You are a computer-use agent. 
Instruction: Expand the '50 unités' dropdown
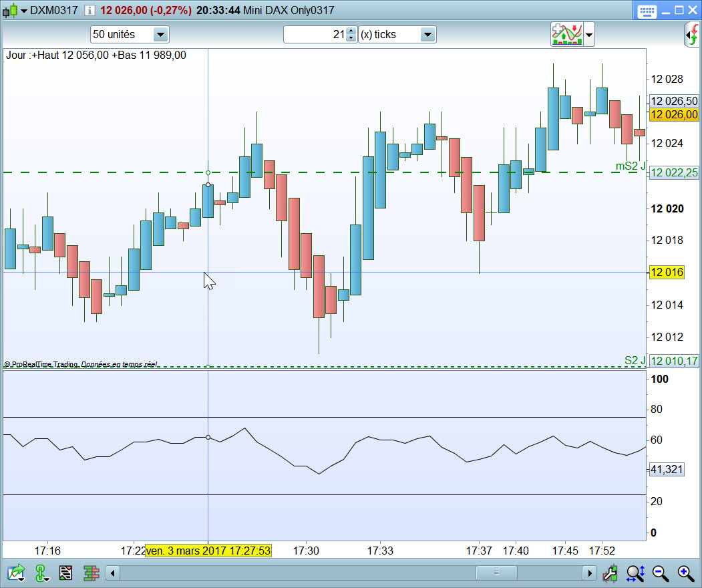pyautogui.click(x=160, y=35)
